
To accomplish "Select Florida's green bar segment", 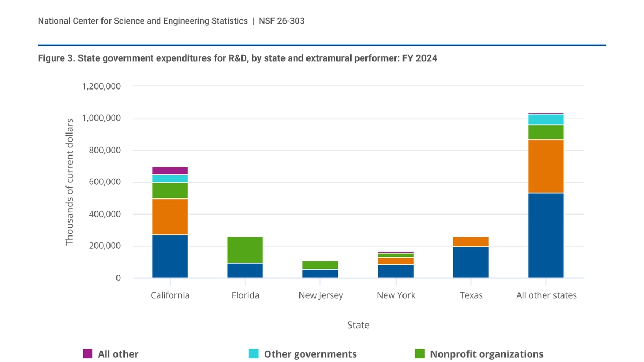I will [245, 250].
